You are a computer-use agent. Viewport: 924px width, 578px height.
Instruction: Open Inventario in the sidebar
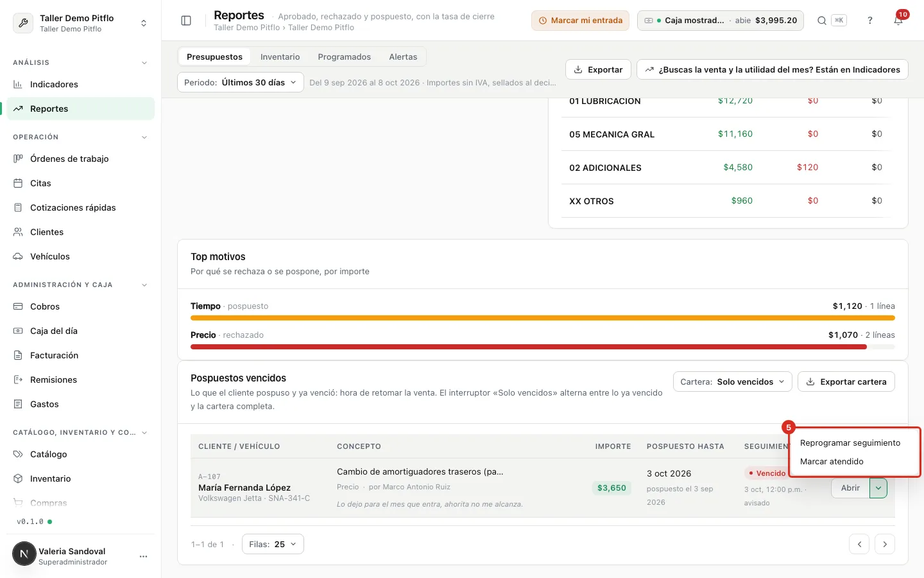coord(81,478)
